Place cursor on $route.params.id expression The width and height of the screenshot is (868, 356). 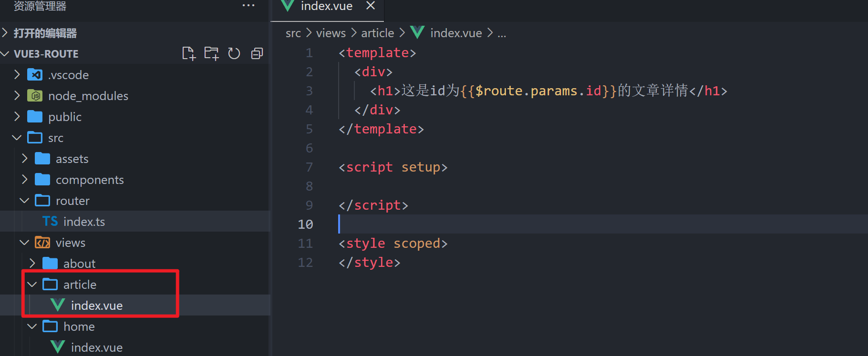(538, 91)
